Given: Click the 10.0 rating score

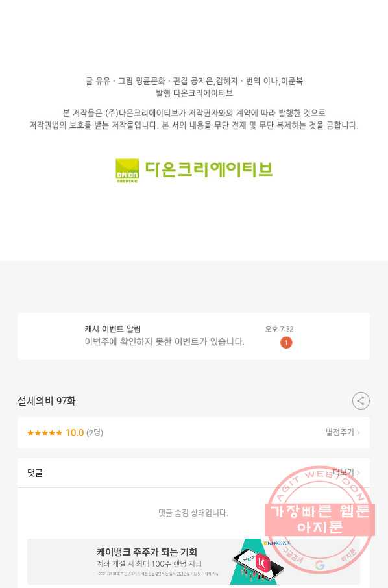Looking at the screenshot, I should (x=75, y=433).
